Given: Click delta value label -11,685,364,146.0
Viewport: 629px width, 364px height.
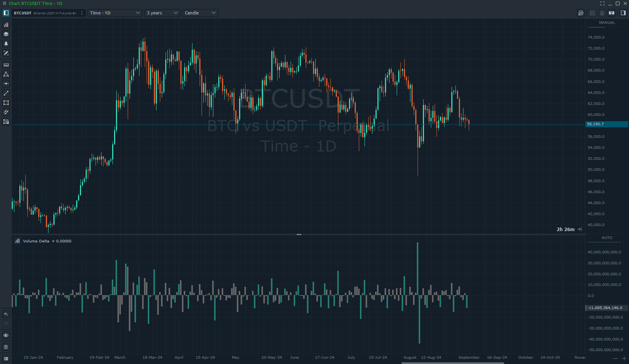Looking at the screenshot, I should tap(607, 308).
